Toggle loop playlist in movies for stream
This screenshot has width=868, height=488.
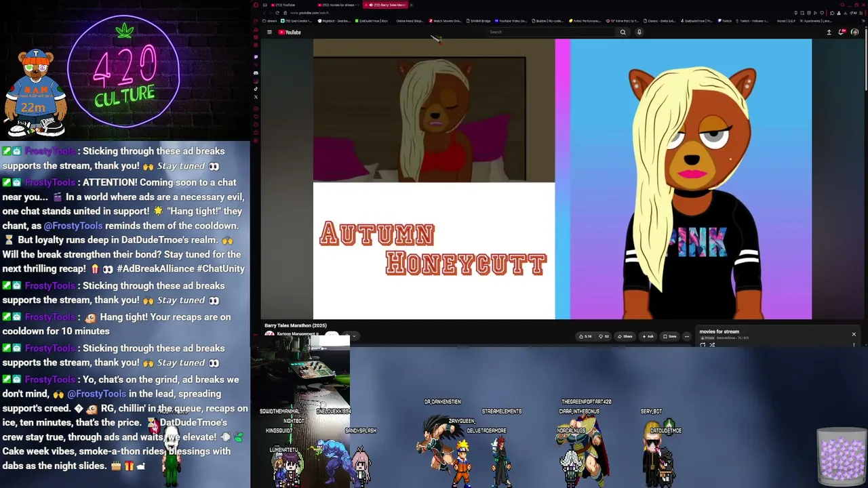pos(703,345)
